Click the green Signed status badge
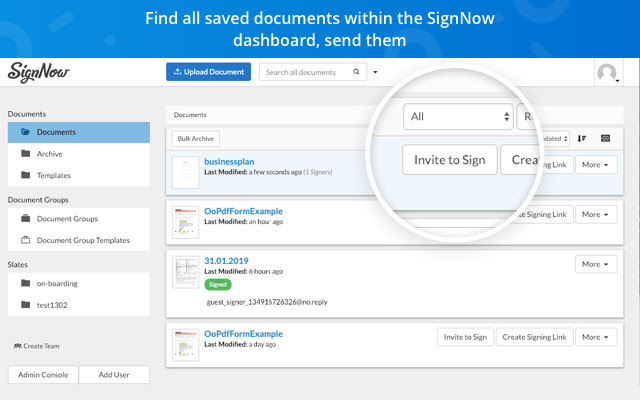This screenshot has width=640, height=400. pos(218,285)
